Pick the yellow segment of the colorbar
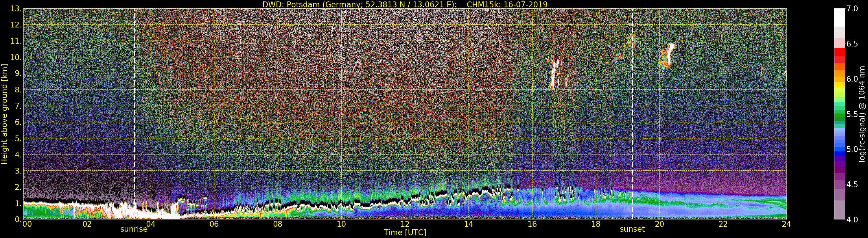Image resolution: width=868 pixels, height=238 pixels. click(839, 85)
